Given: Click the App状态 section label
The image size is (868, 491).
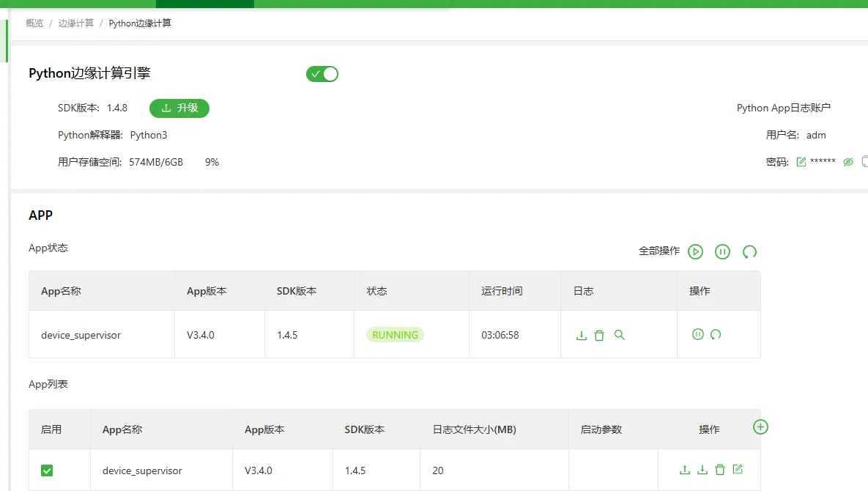Looking at the screenshot, I should click(48, 248).
